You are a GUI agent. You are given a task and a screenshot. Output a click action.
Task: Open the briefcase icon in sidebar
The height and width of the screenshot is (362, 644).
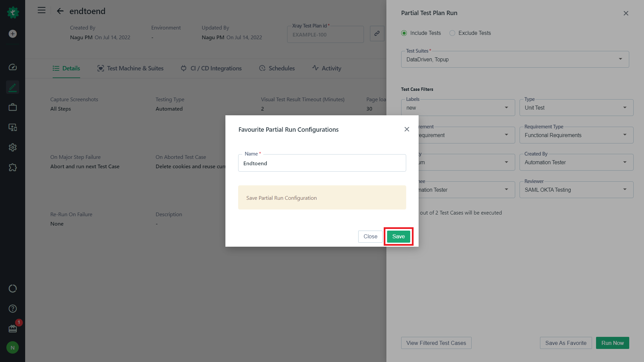[13, 107]
